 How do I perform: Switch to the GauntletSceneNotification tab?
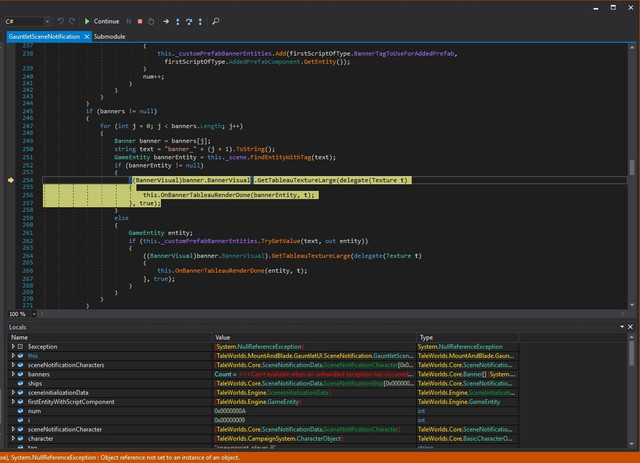pos(44,36)
